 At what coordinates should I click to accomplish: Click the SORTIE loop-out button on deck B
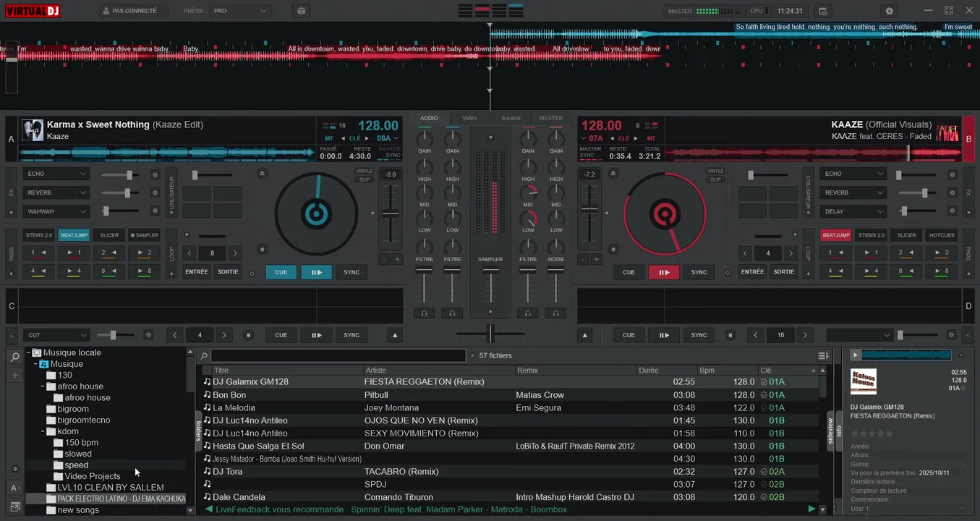(x=784, y=272)
